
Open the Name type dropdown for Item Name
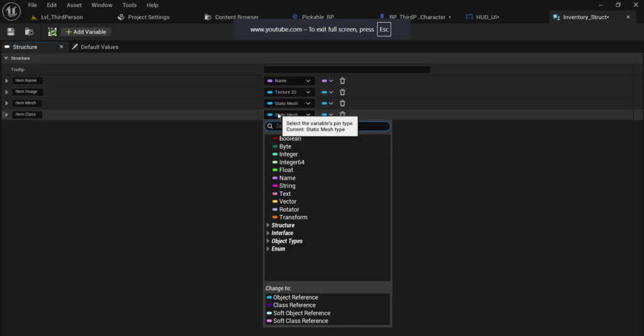[x=289, y=81]
